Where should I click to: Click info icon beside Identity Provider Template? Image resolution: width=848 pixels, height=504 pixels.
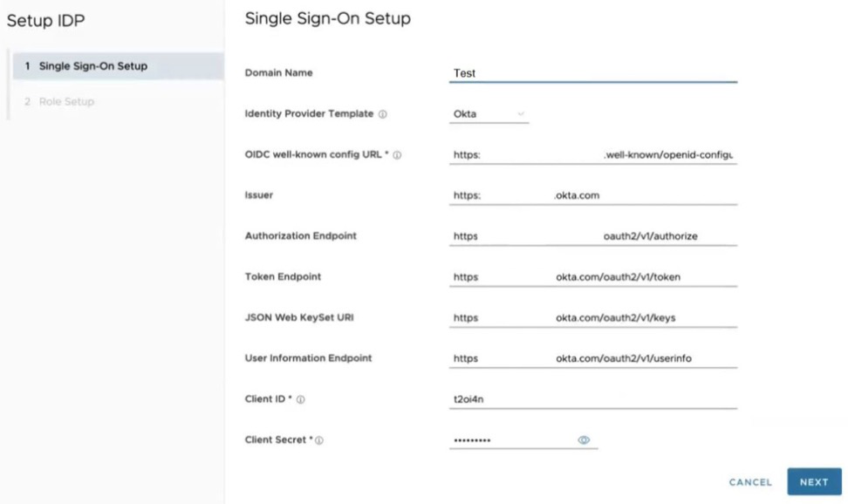pyautogui.click(x=383, y=114)
